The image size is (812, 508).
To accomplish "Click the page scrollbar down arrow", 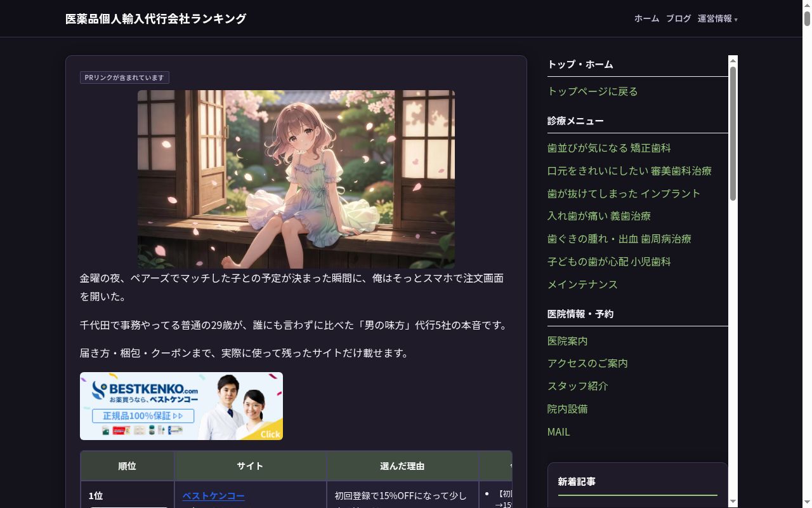I will click(x=807, y=503).
